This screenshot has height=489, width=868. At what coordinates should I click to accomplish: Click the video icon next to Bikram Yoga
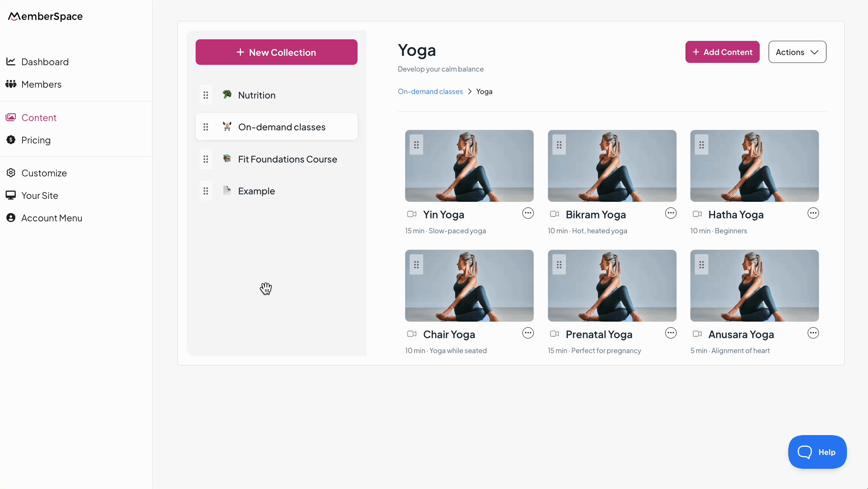(x=555, y=214)
